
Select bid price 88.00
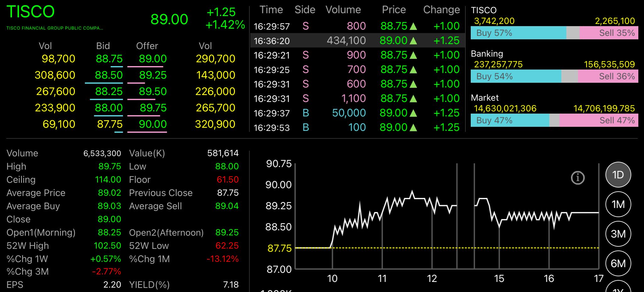coord(109,108)
